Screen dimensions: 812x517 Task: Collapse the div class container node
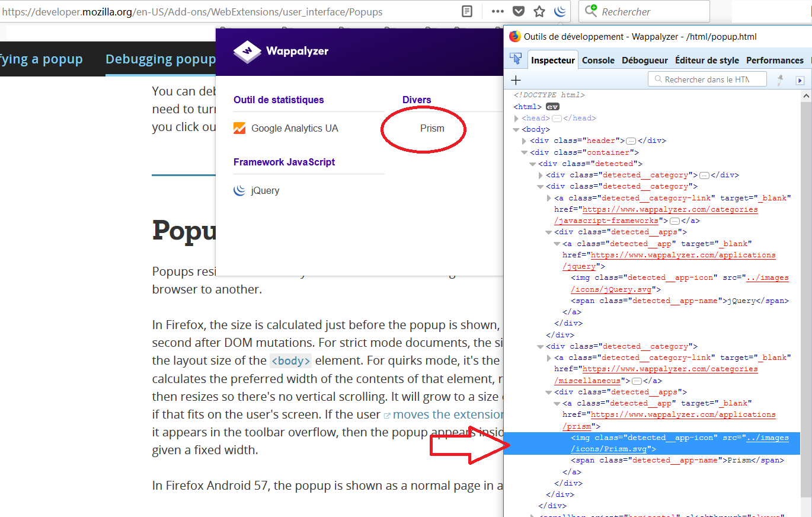pyautogui.click(x=524, y=152)
